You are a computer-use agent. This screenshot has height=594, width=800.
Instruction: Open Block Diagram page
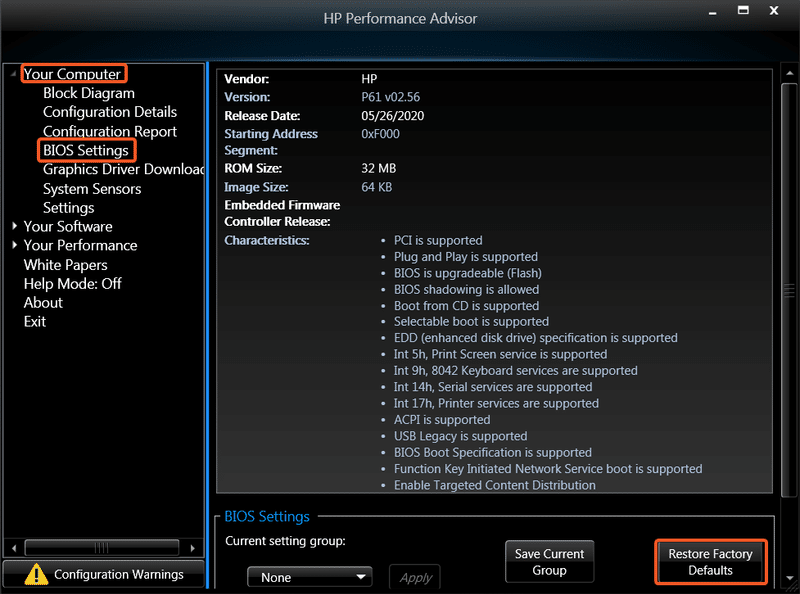(89, 93)
